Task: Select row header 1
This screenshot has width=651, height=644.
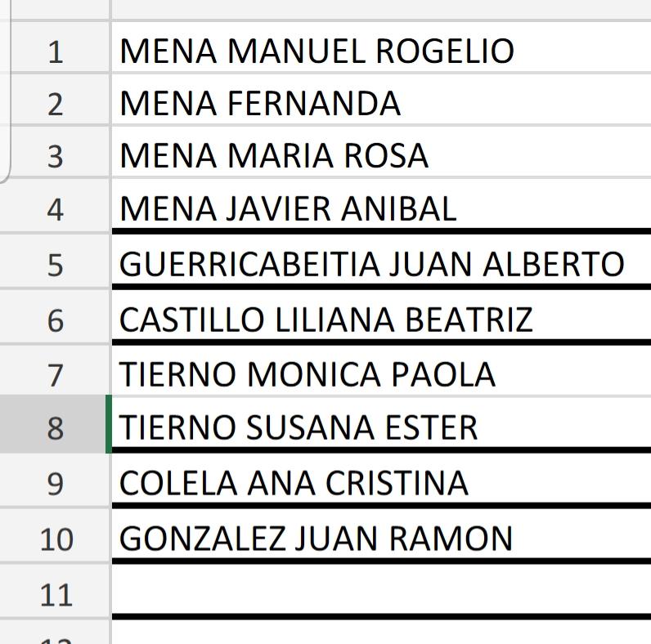Action: (55, 47)
